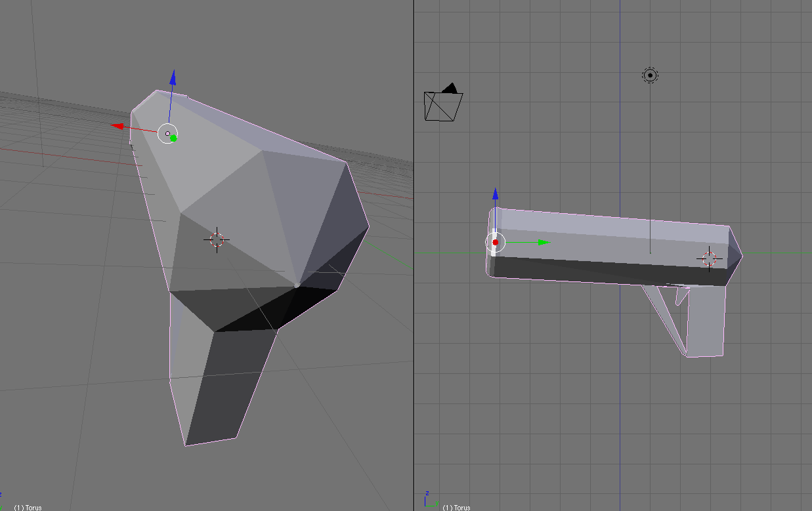Click the bright vertex dot on left mesh
The height and width of the screenshot is (511, 812).
[297, 285]
